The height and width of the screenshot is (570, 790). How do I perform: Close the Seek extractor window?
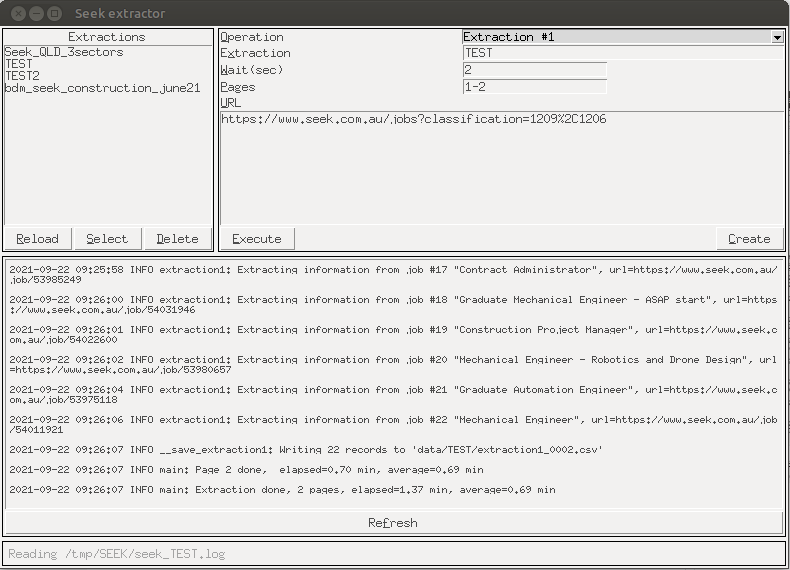tap(18, 14)
